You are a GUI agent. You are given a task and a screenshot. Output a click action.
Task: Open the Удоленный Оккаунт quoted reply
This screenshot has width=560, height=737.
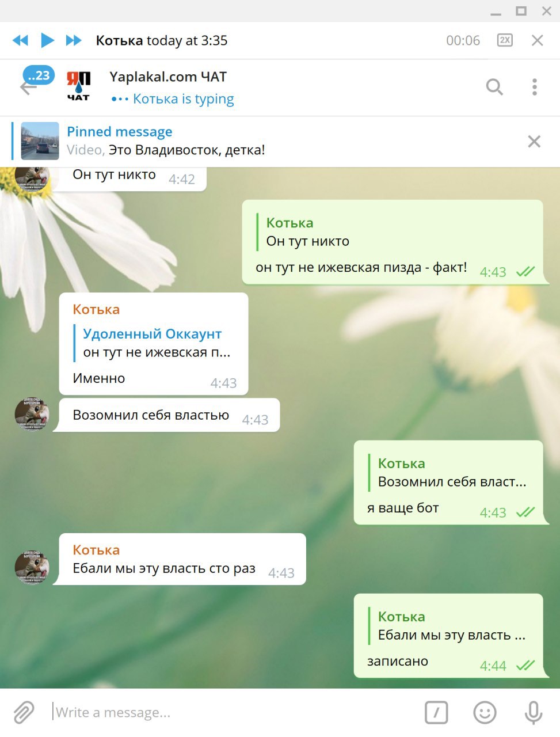153,343
